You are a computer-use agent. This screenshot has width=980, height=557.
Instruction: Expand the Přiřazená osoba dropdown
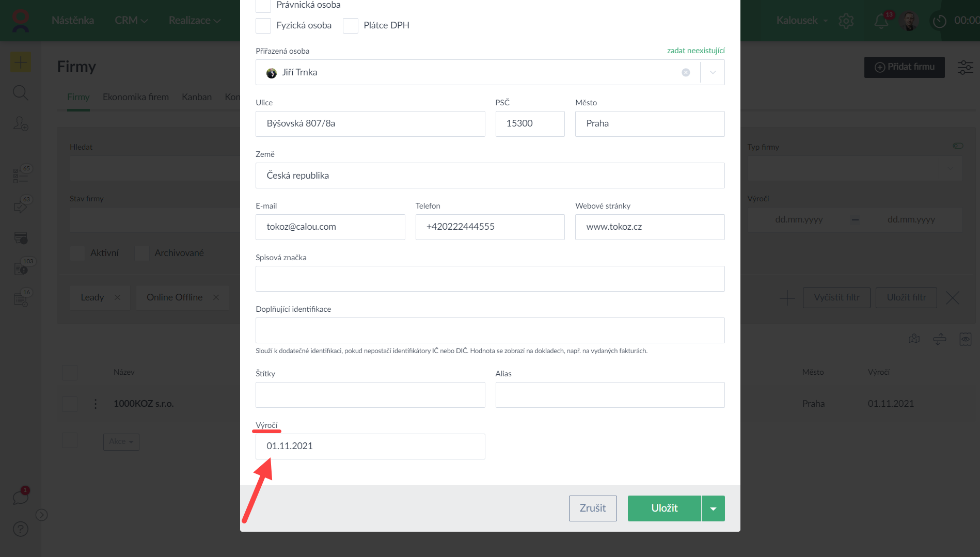[713, 73]
